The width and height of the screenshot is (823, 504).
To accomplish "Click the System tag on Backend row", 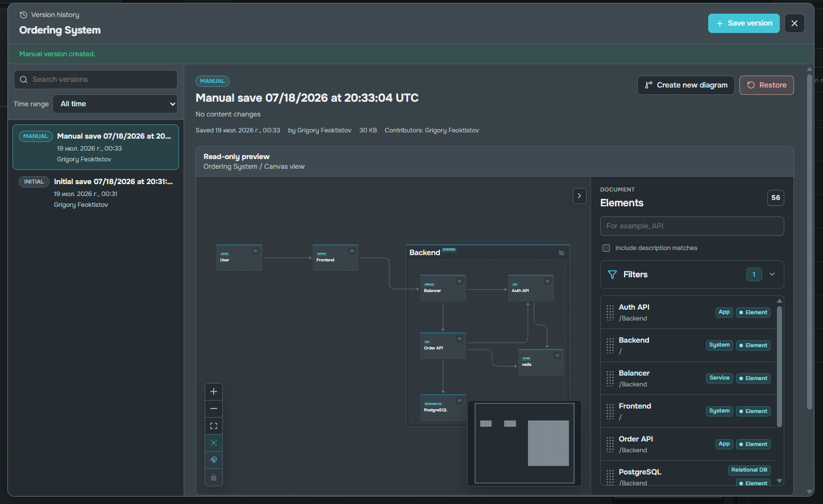I will [x=720, y=345].
